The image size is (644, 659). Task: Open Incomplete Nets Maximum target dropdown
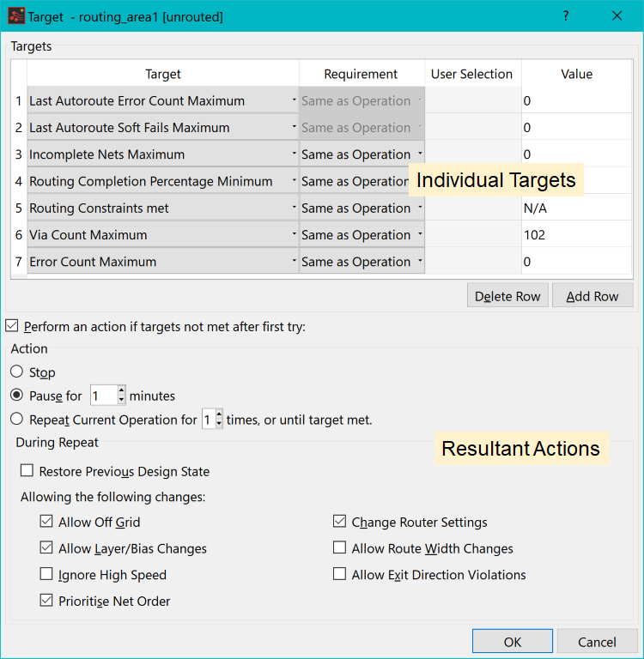(163, 154)
